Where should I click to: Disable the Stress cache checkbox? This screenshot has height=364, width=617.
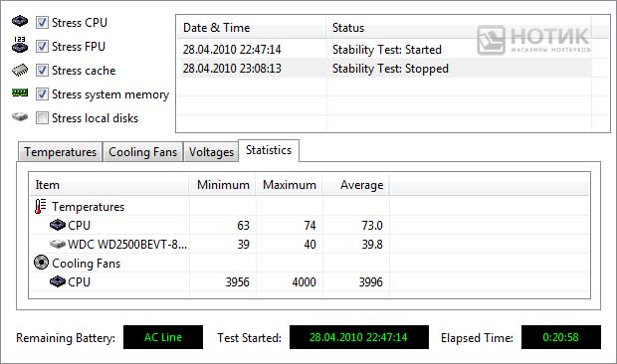(x=42, y=71)
